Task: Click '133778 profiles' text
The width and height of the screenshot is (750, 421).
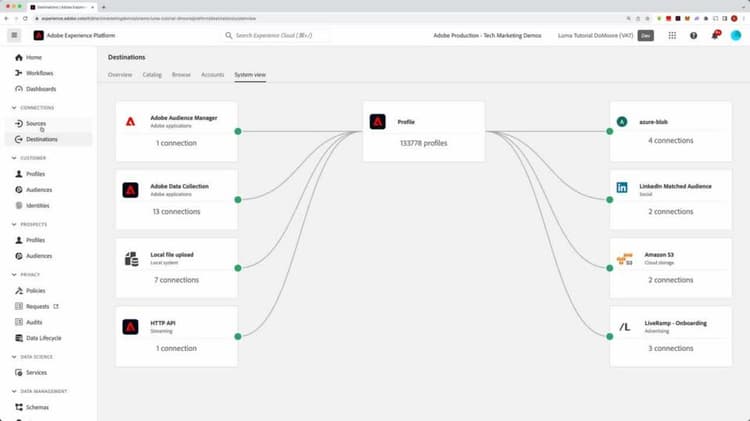Action: point(423,143)
